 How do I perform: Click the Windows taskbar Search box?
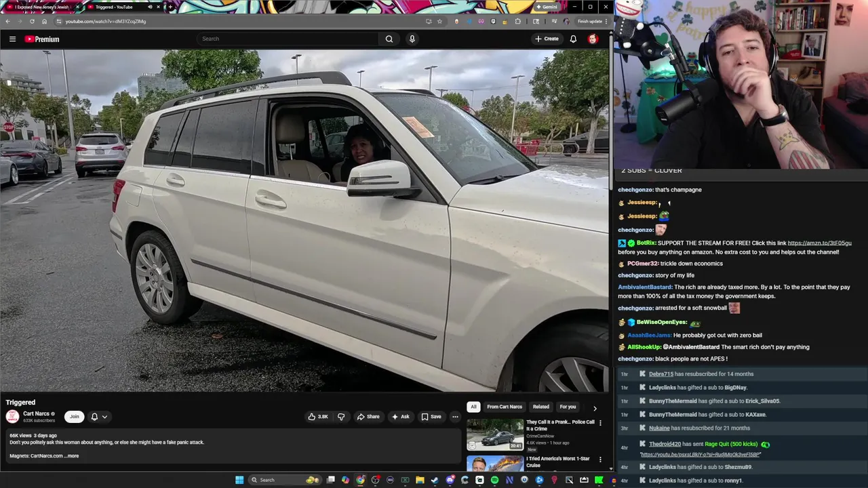[284, 480]
